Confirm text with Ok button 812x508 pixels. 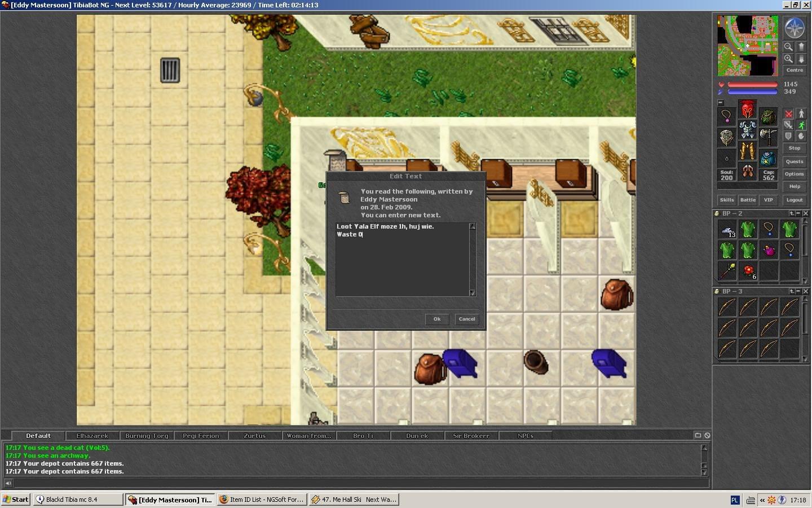coord(437,319)
